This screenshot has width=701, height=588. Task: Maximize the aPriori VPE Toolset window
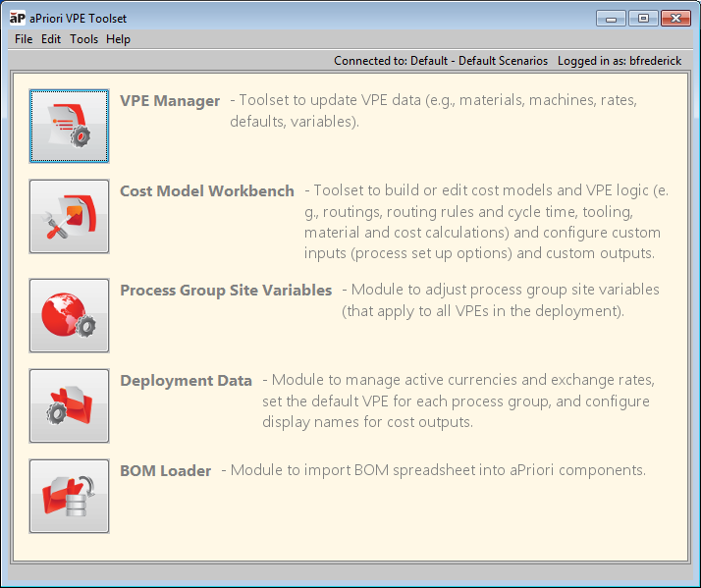(x=643, y=18)
